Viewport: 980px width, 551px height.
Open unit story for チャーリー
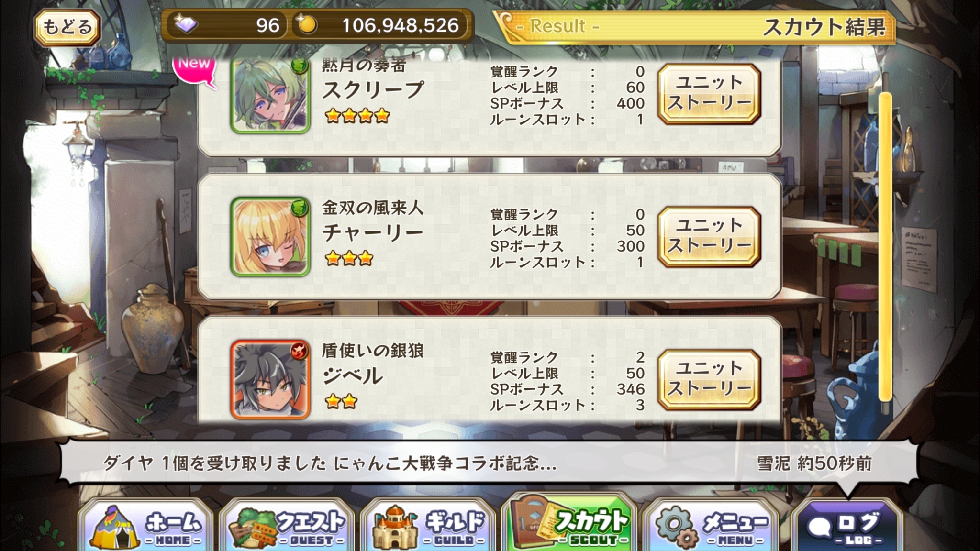pos(709,237)
